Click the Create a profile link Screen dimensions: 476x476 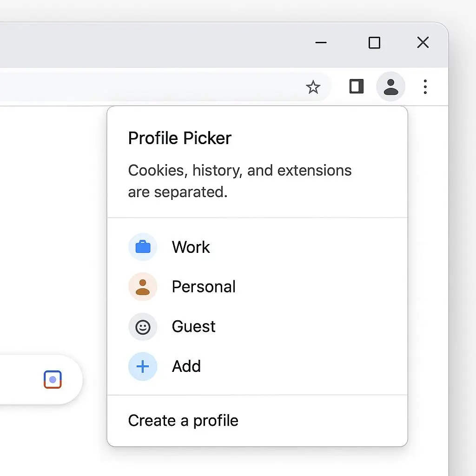(x=183, y=421)
